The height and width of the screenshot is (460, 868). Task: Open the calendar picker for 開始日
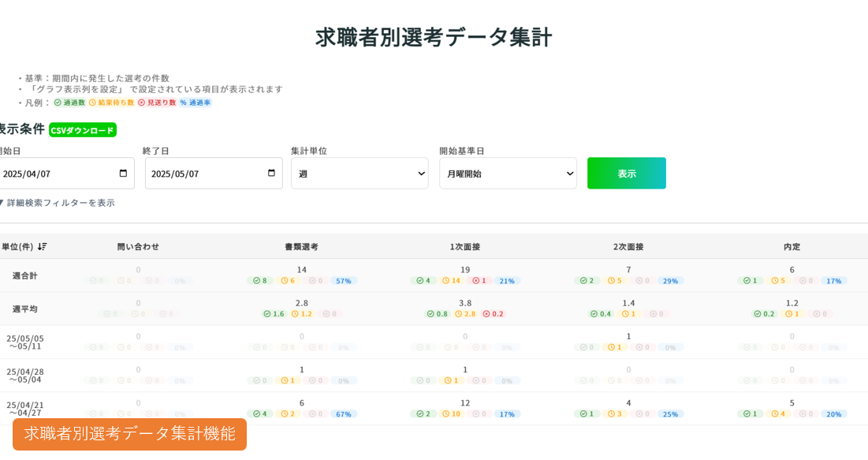click(x=123, y=174)
